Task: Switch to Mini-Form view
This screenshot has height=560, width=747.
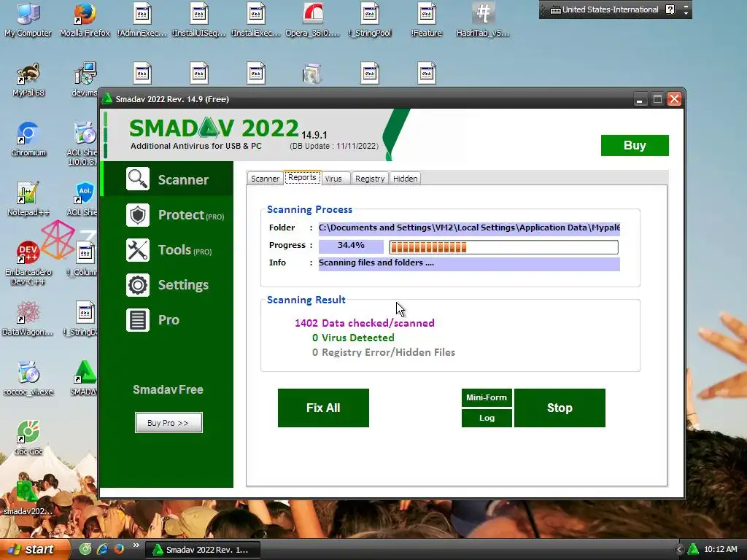Action: 487,397
